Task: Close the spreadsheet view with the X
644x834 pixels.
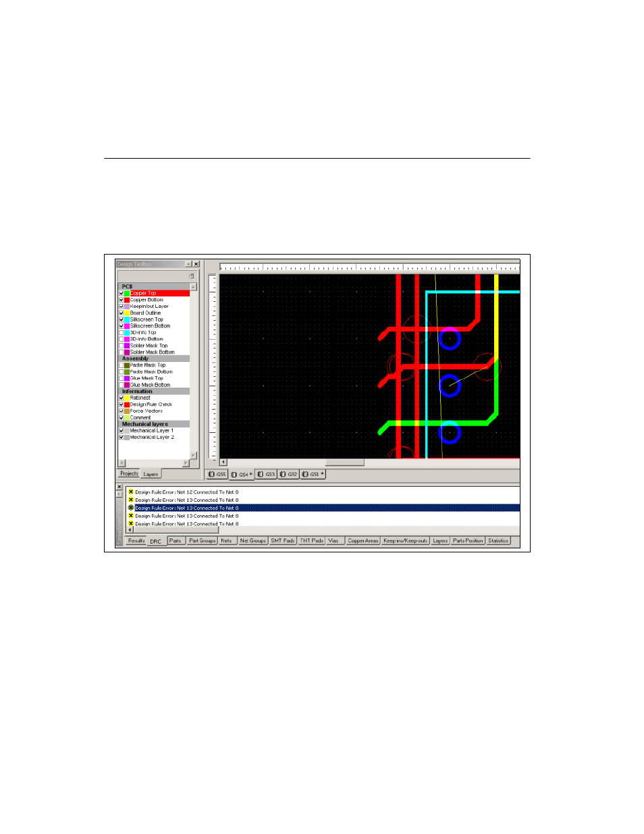Action: pyautogui.click(x=119, y=486)
